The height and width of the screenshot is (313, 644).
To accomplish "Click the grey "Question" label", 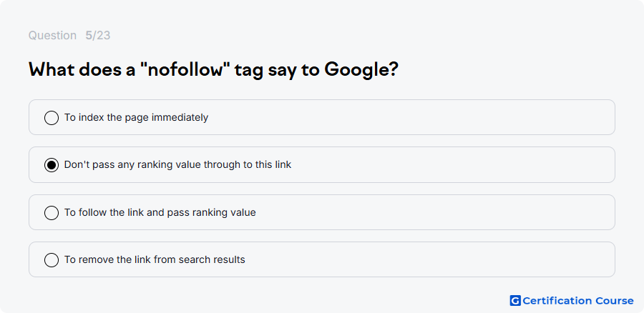I will [x=52, y=35].
